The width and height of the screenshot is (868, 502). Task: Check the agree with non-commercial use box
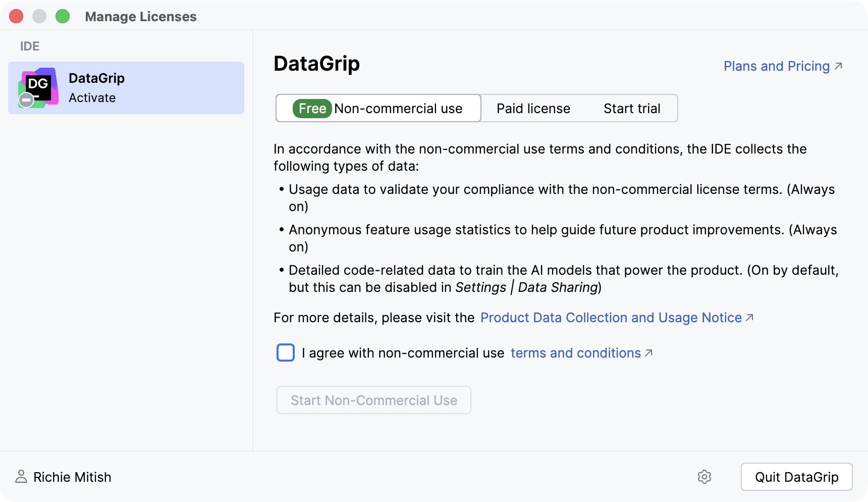tap(286, 353)
